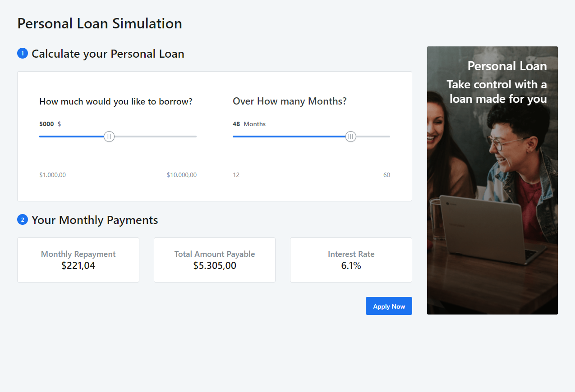Click the $1.000,00 minimum amount label
The image size is (575, 392).
(53, 175)
